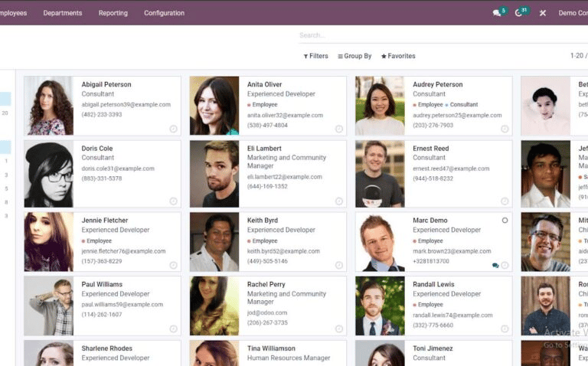Open Tina Williamson employee name
Screen dimensions: 588x366
point(271,348)
